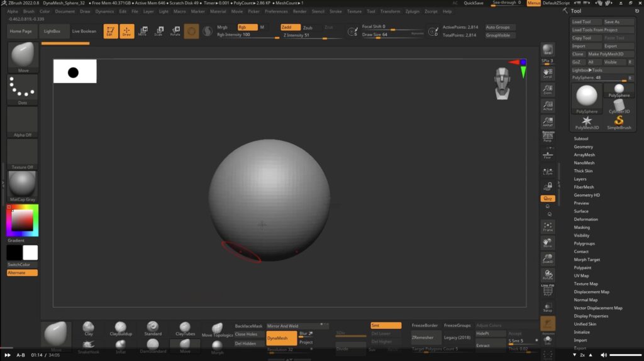Toggle the Zadd mode button

[291, 28]
